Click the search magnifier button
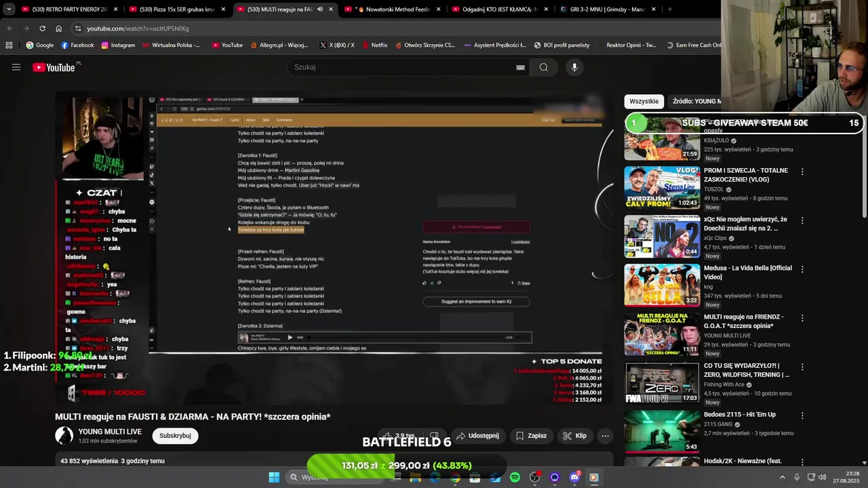The image size is (868, 488). [544, 67]
